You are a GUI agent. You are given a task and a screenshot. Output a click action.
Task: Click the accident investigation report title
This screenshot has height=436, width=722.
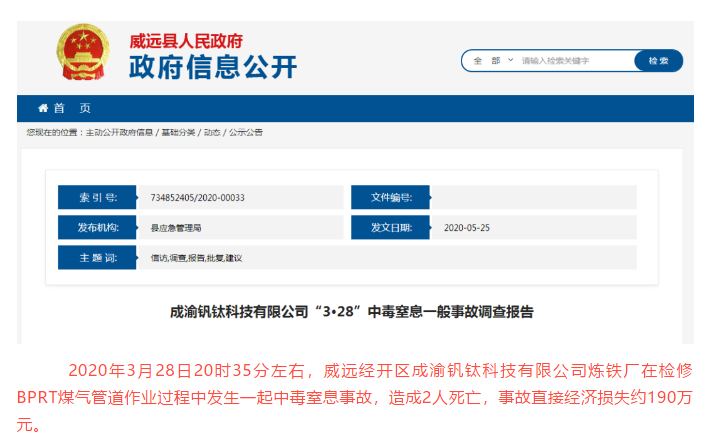(352, 311)
